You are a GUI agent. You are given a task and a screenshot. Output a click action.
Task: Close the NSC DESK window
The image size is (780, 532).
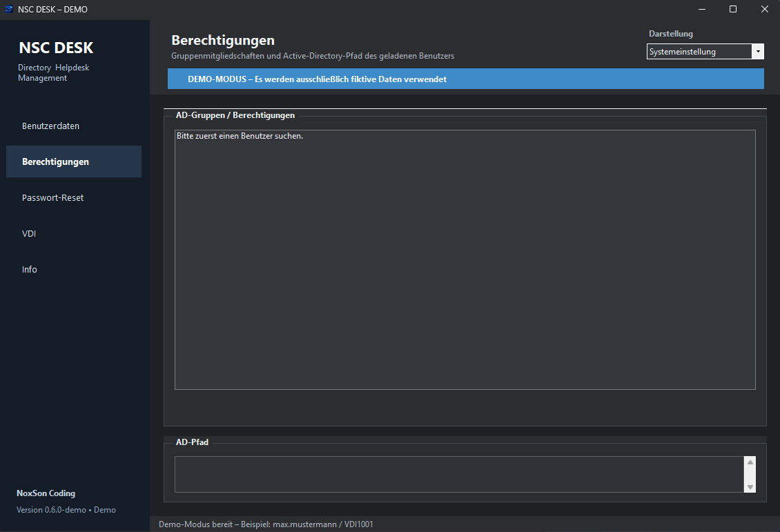point(765,10)
